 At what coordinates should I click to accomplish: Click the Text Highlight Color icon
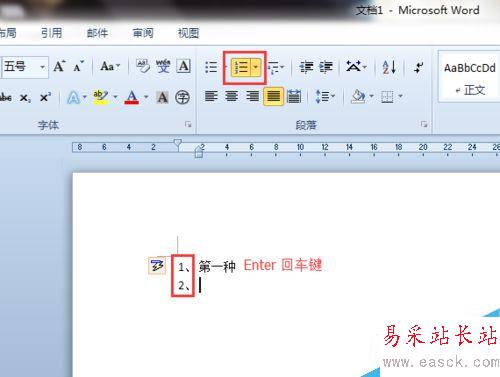click(x=101, y=97)
